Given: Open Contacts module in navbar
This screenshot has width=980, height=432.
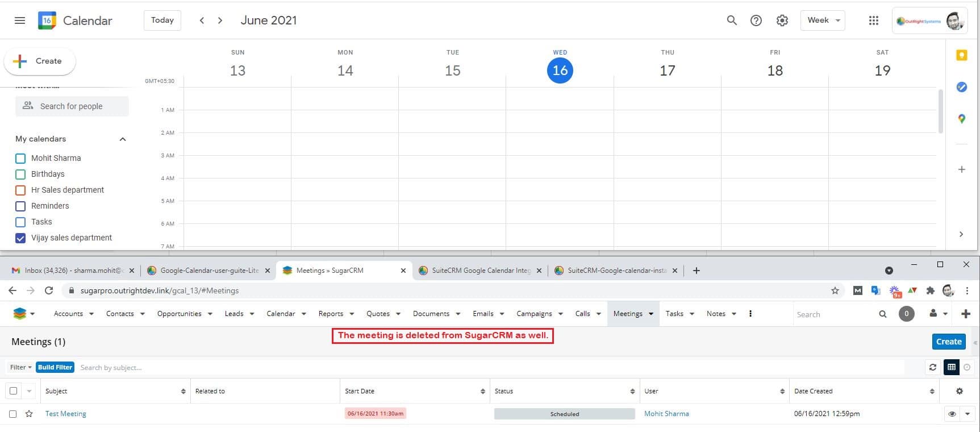Looking at the screenshot, I should tap(120, 314).
